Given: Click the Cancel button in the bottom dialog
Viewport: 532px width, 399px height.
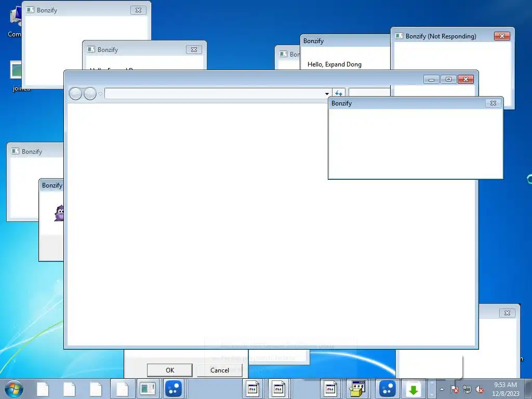Looking at the screenshot, I should [220, 370].
